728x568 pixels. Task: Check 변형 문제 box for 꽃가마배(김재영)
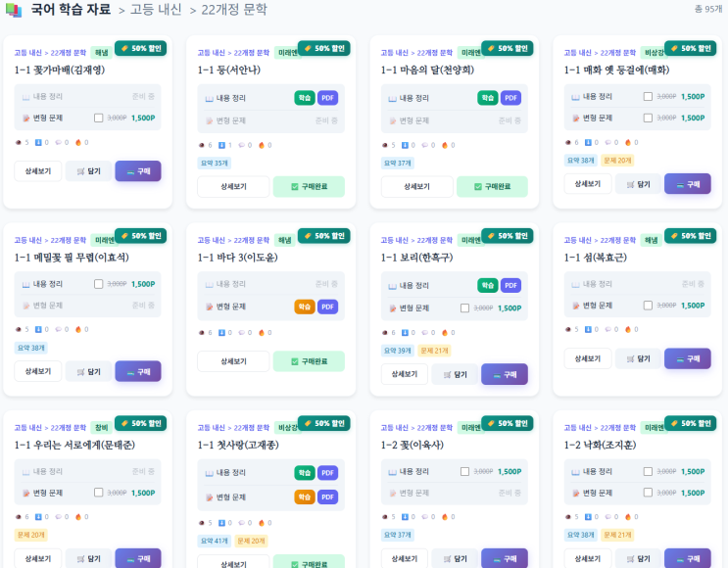(x=98, y=118)
